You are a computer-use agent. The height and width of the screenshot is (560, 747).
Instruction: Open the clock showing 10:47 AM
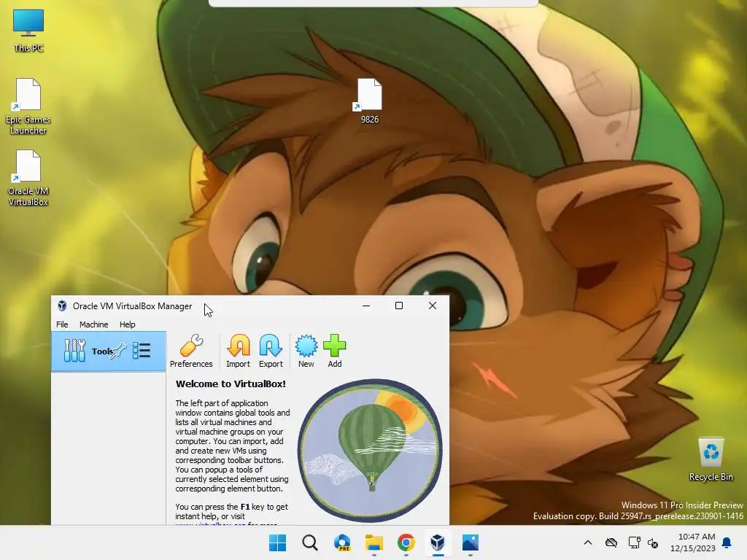click(x=693, y=542)
